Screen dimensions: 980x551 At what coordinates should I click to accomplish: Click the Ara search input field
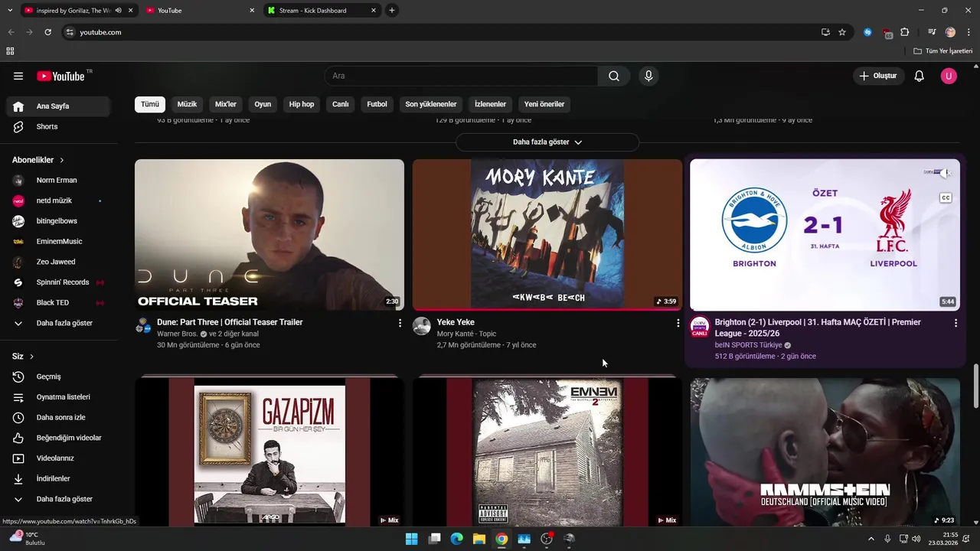(x=462, y=76)
